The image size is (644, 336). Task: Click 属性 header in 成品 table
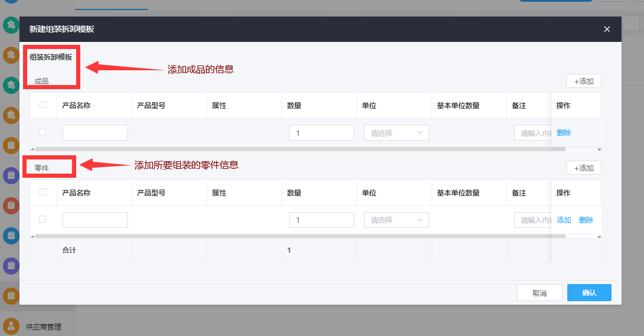219,106
